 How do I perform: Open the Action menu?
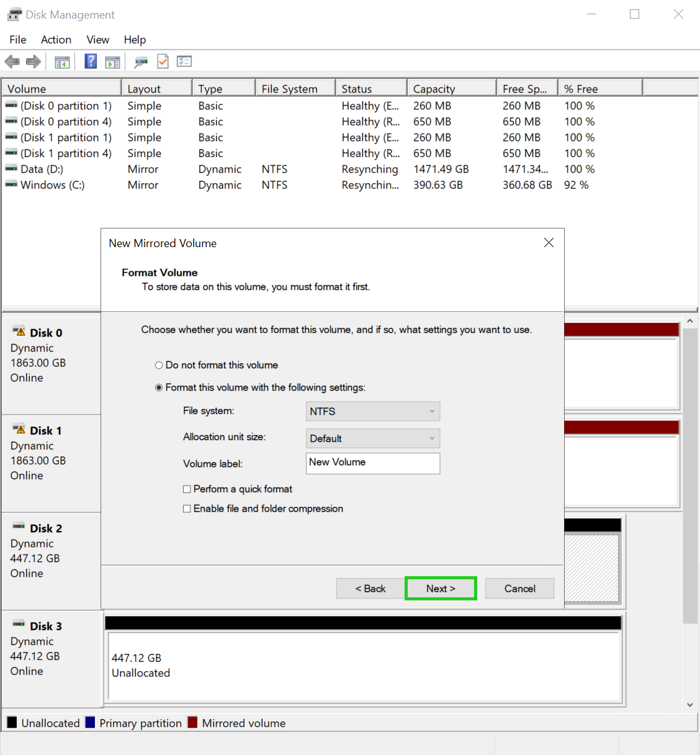pos(56,39)
